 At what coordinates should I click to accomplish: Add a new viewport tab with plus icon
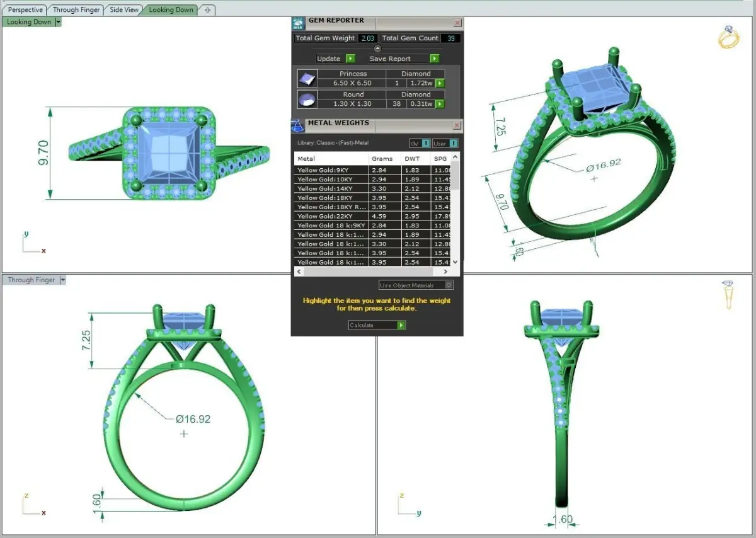click(x=208, y=10)
